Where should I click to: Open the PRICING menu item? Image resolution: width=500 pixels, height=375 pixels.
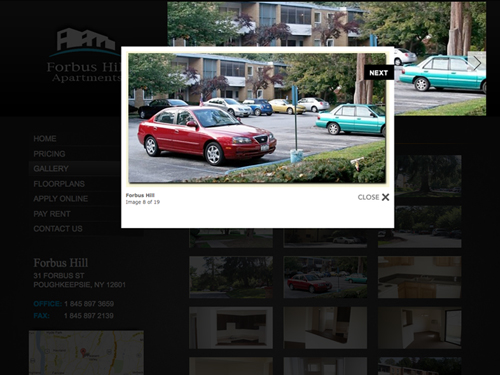pos(49,154)
